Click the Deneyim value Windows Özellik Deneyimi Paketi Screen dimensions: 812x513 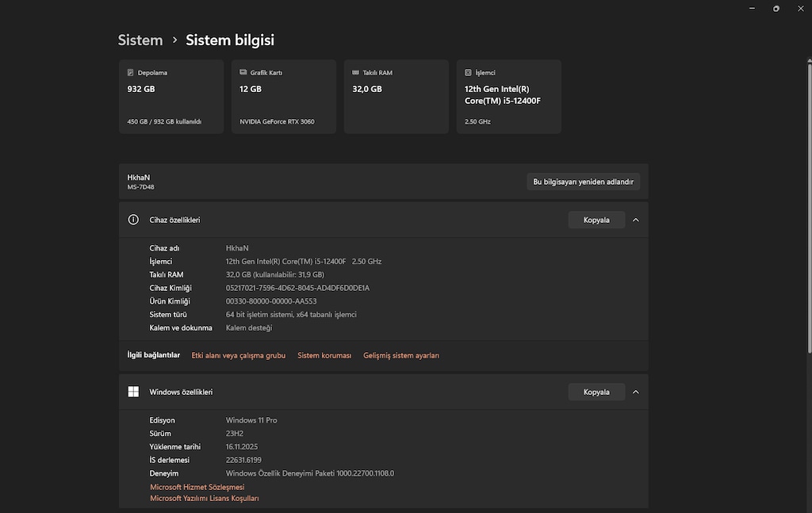coord(310,473)
